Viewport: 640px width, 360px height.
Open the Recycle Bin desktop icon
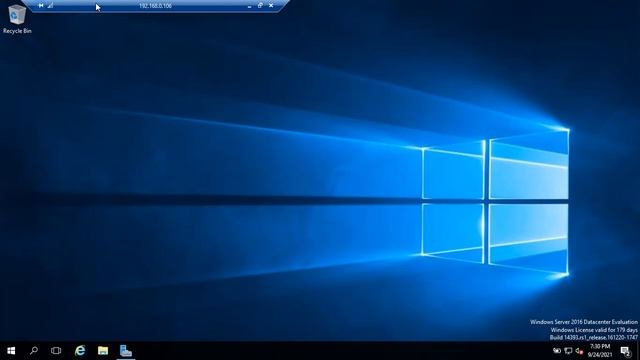click(x=17, y=19)
